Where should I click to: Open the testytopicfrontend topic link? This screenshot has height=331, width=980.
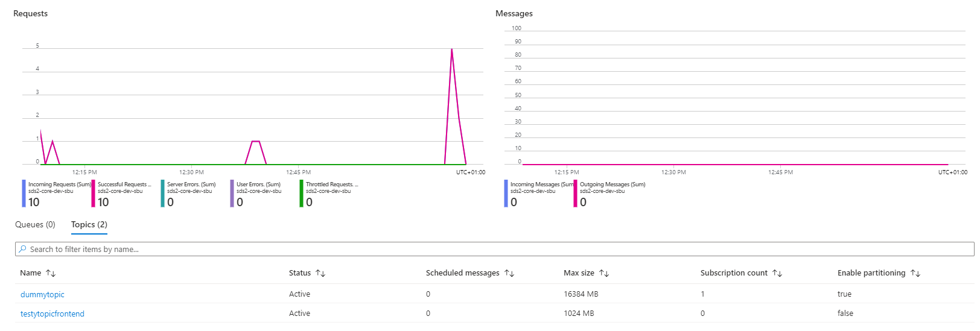click(52, 314)
